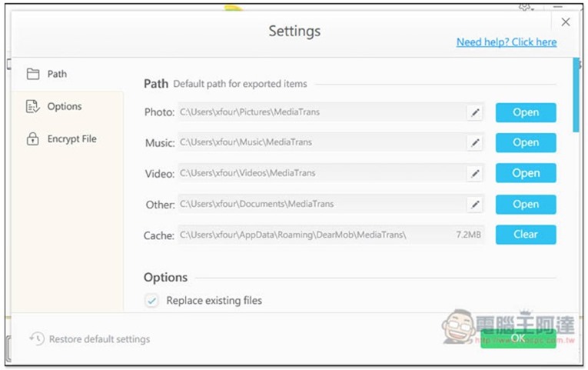Click the pencil edit icon for Music path
Image resolution: width=588 pixels, height=370 pixels.
(x=475, y=142)
